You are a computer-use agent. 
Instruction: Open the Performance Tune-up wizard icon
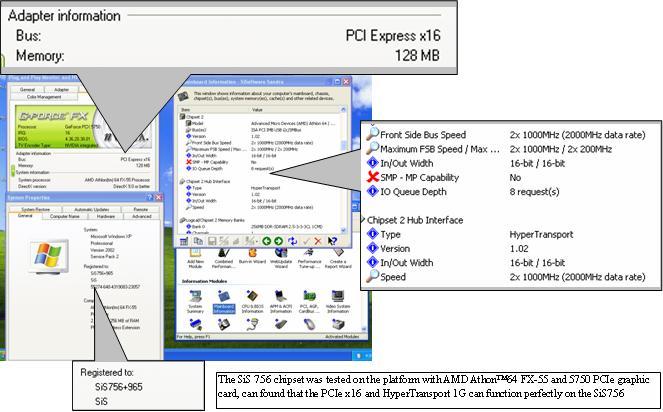(x=310, y=258)
